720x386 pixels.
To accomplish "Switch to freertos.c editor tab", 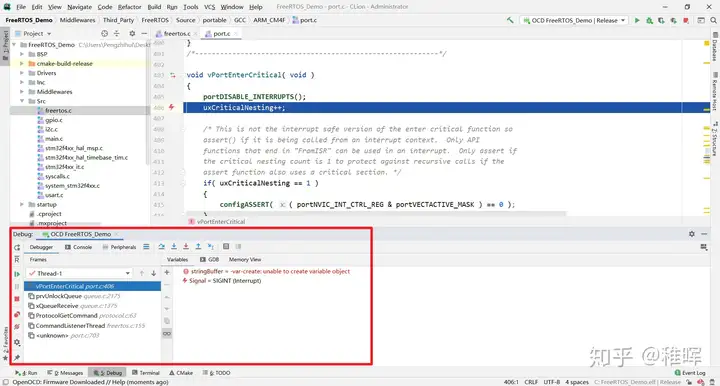I will [x=177, y=34].
